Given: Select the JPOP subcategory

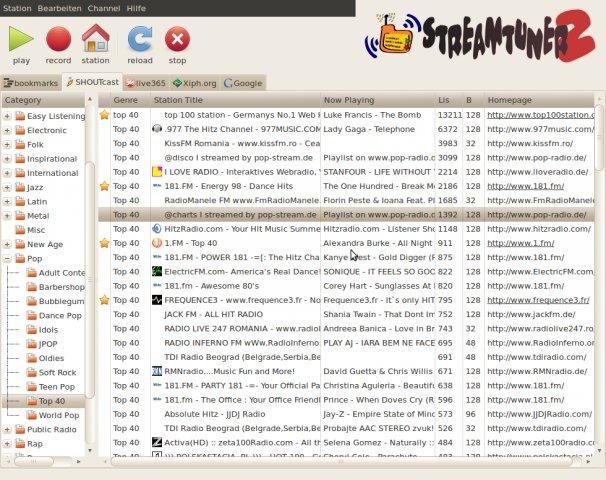Looking at the screenshot, I should pyautogui.click(x=48, y=344).
